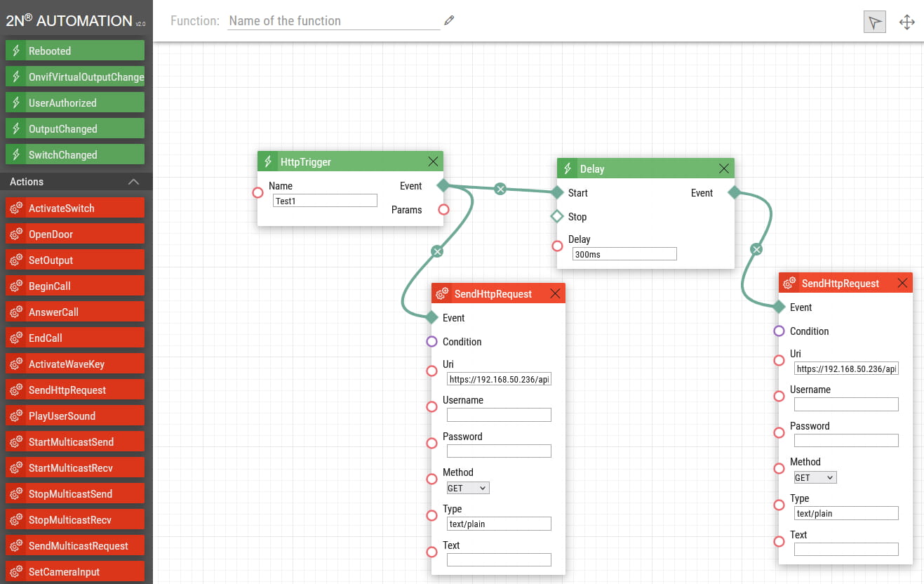
Task: Click the StopMulticastRecv gear icon
Action: click(16, 519)
